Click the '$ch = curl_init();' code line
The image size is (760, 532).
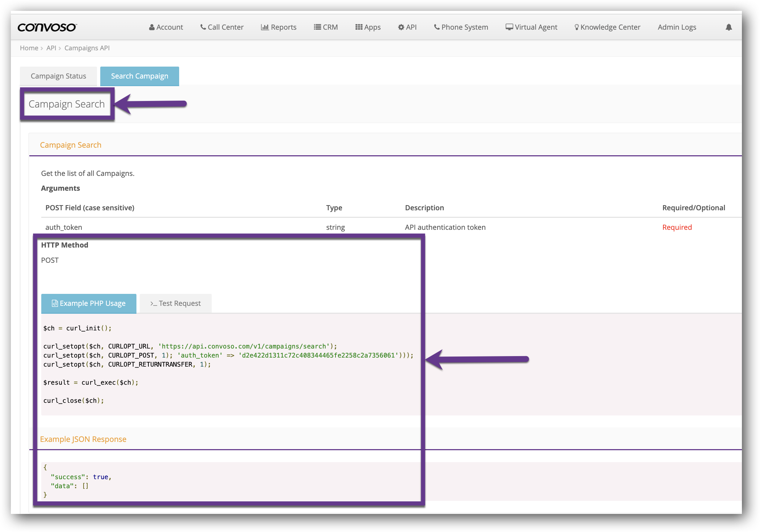tap(77, 328)
